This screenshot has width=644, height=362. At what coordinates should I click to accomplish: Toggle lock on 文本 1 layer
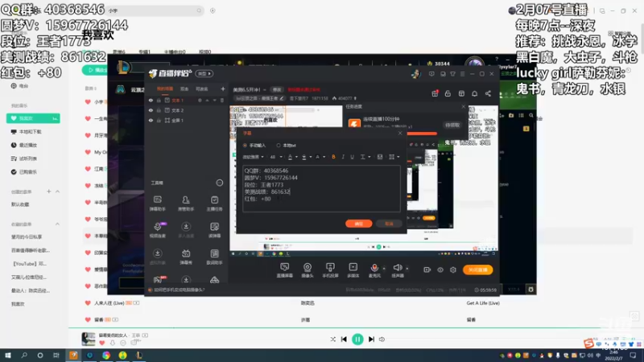tap(159, 100)
